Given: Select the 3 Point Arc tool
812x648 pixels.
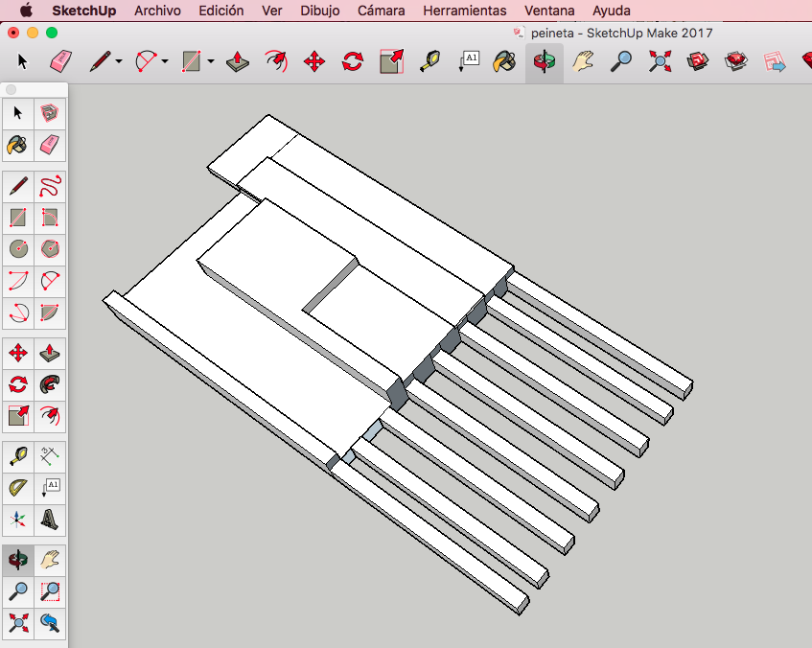Looking at the screenshot, I should tap(18, 312).
